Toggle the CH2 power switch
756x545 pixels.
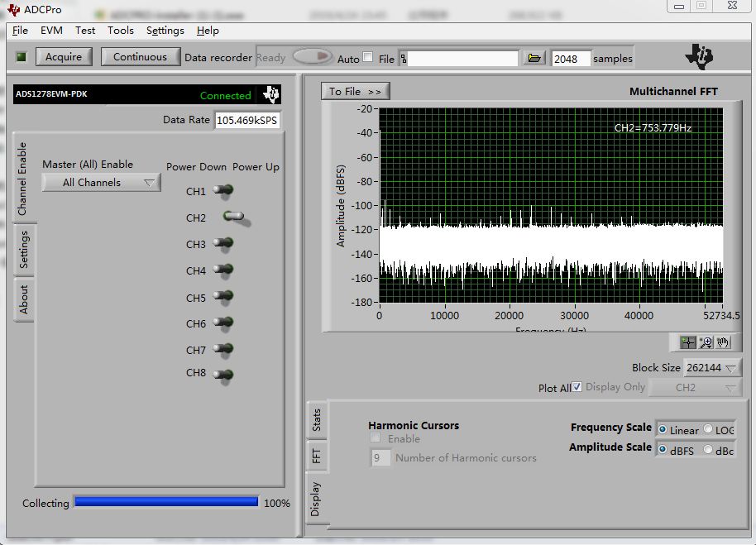point(233,218)
